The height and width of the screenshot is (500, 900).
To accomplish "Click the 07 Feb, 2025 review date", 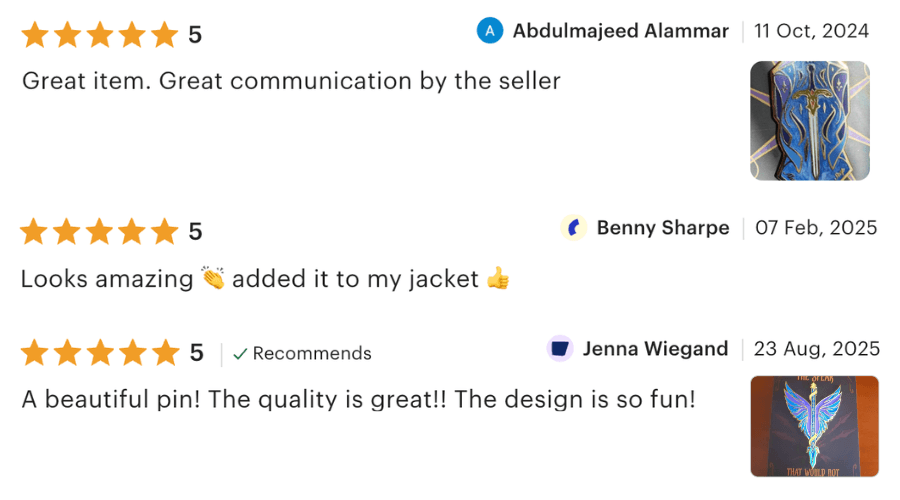I will click(x=815, y=228).
